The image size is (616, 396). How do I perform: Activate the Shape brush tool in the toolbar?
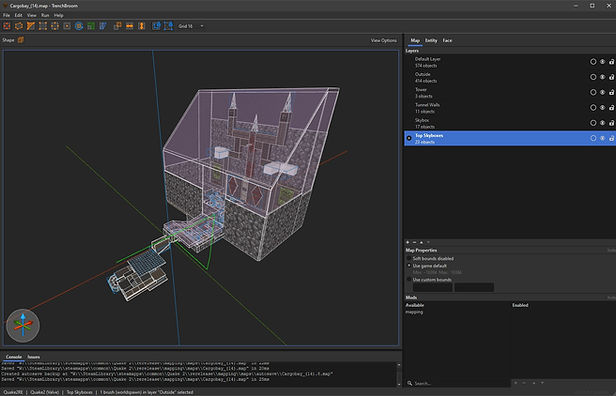(x=7, y=26)
